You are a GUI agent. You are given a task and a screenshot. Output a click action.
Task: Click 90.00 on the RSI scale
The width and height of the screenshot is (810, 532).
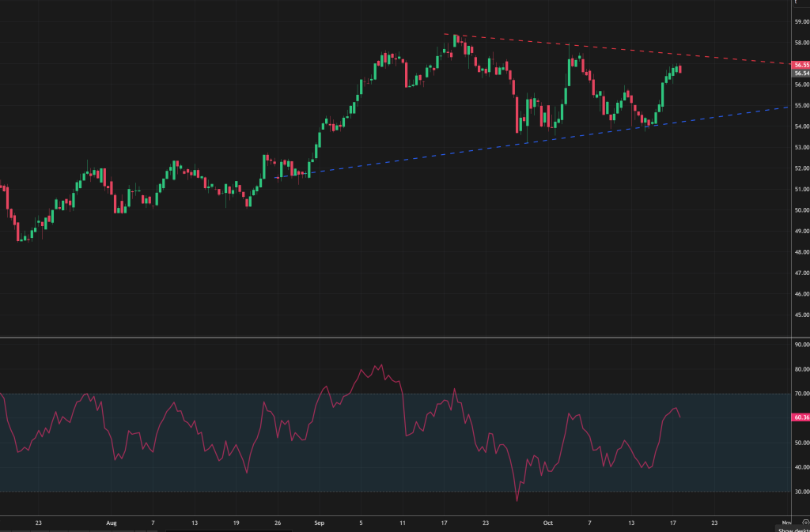[801, 345]
